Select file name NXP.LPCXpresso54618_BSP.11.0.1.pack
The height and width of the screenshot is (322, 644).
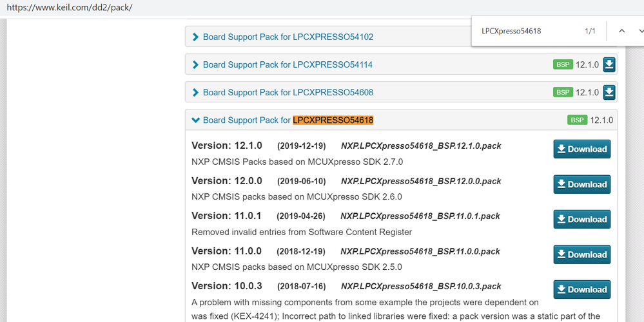click(420, 216)
